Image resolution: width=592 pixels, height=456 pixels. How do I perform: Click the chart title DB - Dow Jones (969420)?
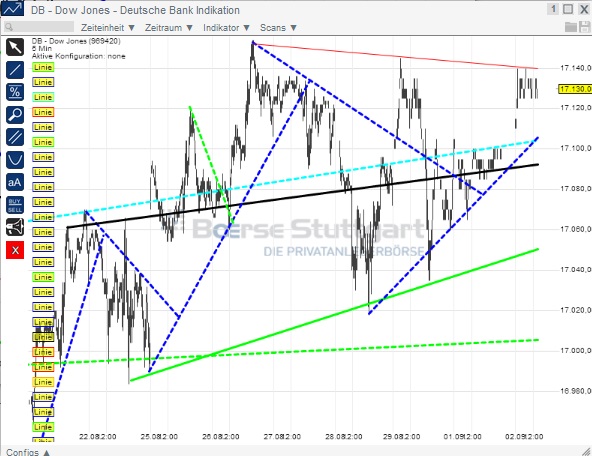[76, 41]
